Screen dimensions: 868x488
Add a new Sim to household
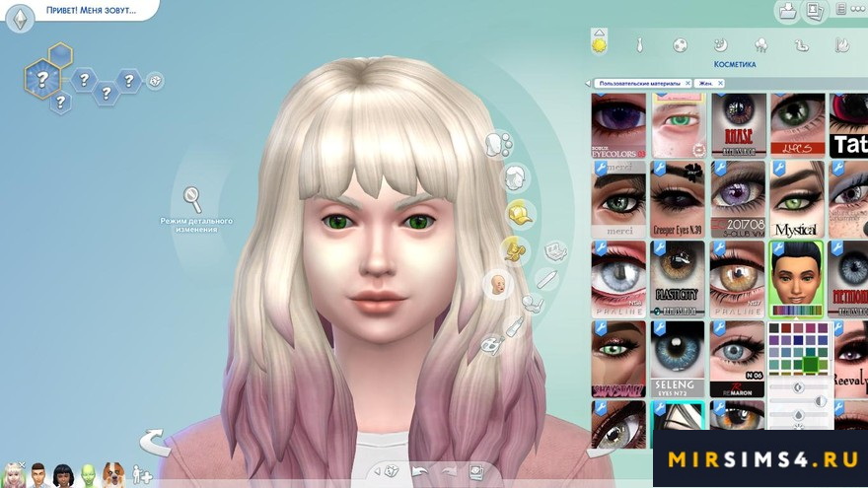point(142,475)
